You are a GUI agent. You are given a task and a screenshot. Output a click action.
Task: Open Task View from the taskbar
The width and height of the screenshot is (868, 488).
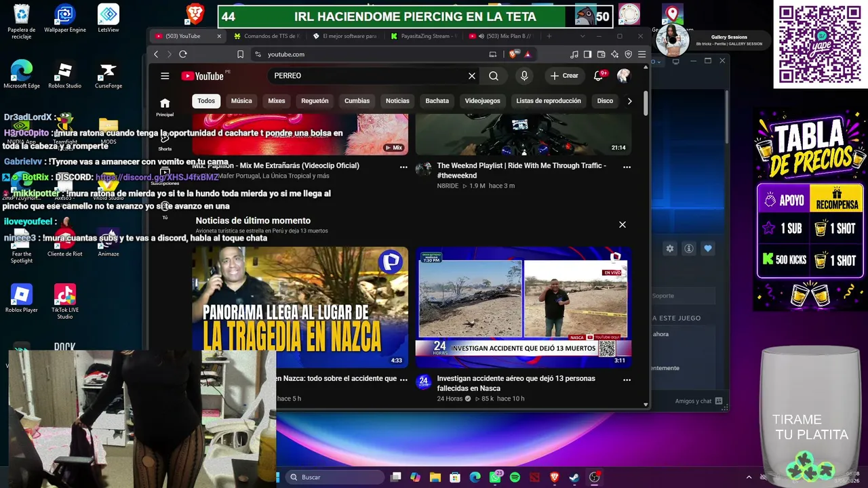tap(396, 477)
